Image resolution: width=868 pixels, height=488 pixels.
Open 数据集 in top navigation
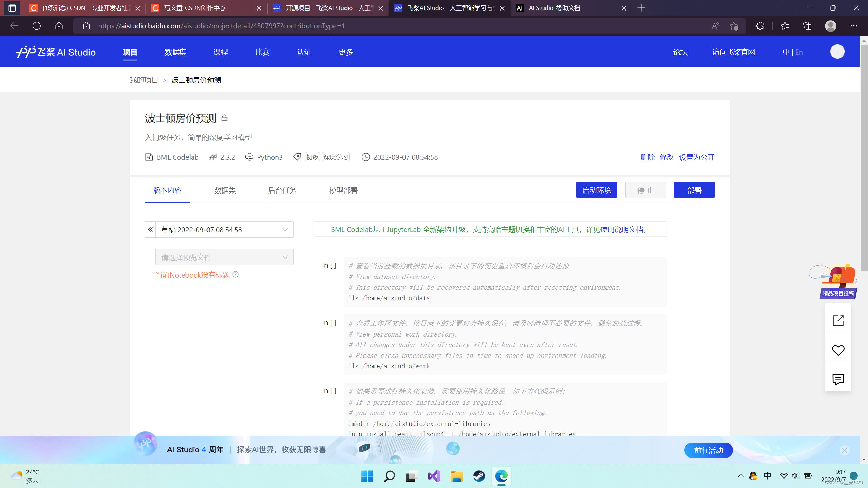(x=175, y=52)
